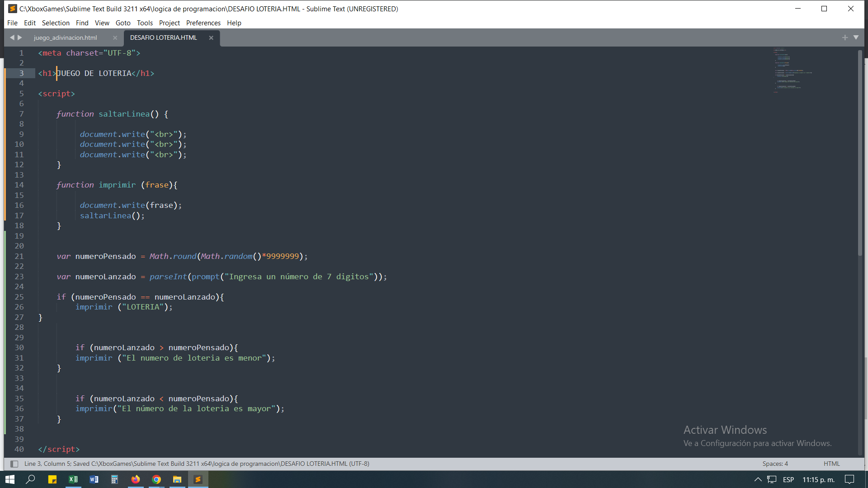Maximize the Sublime Text window
Viewport: 868px width, 488px height.
pyautogui.click(x=824, y=9)
